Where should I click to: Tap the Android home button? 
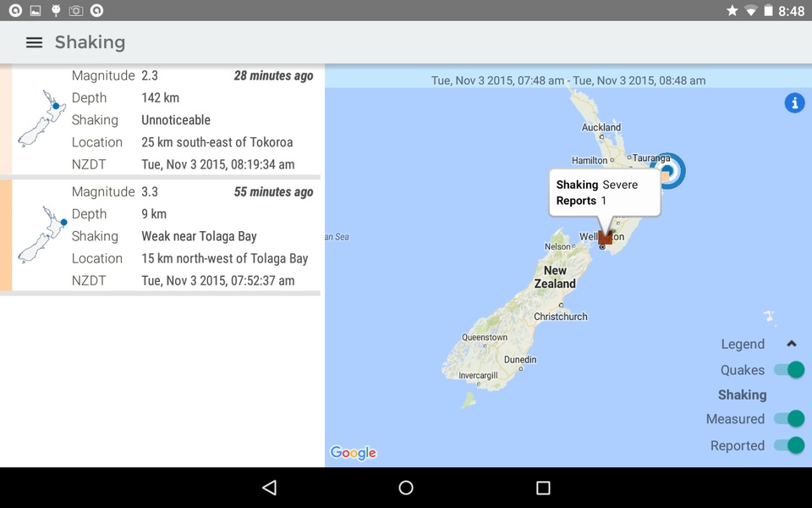(x=406, y=488)
